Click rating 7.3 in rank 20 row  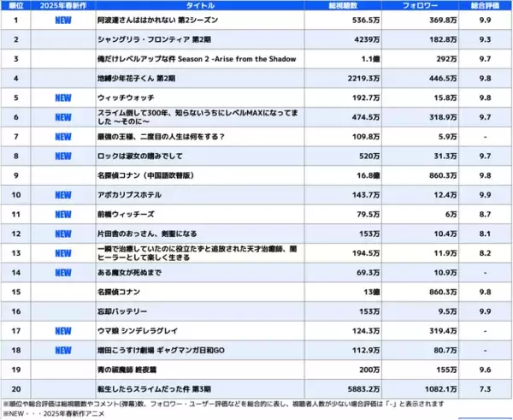[485, 389]
